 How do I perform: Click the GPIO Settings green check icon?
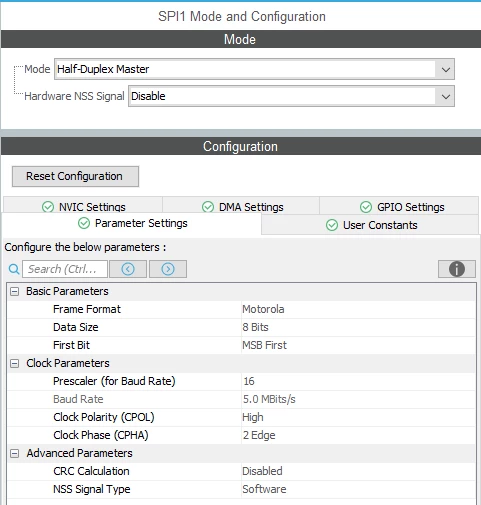pyautogui.click(x=366, y=207)
